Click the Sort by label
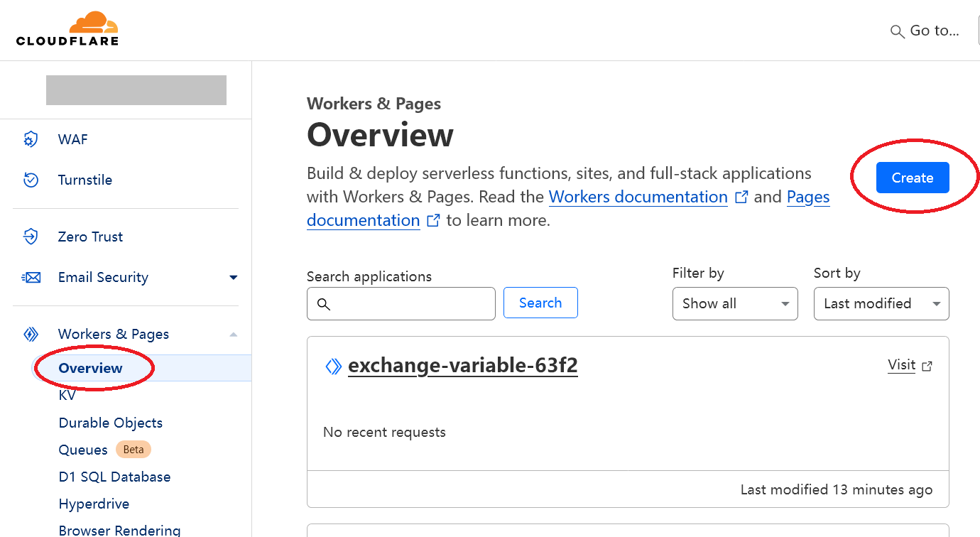980x537 pixels. pos(837,273)
